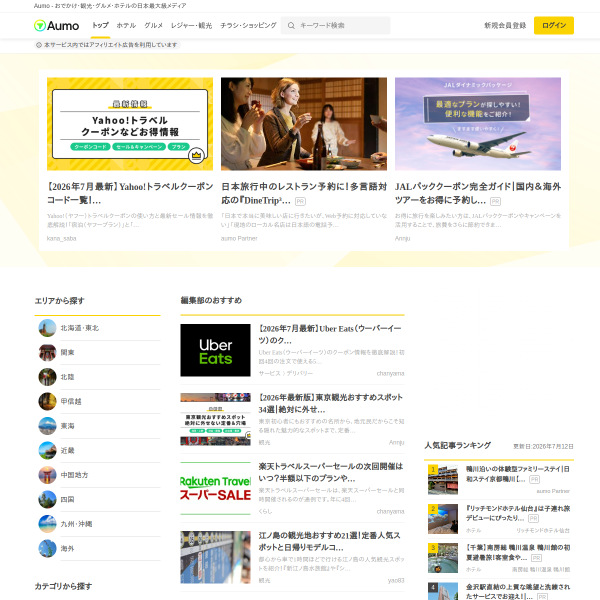Click the ログイン button
This screenshot has width=600, height=600.
point(554,26)
